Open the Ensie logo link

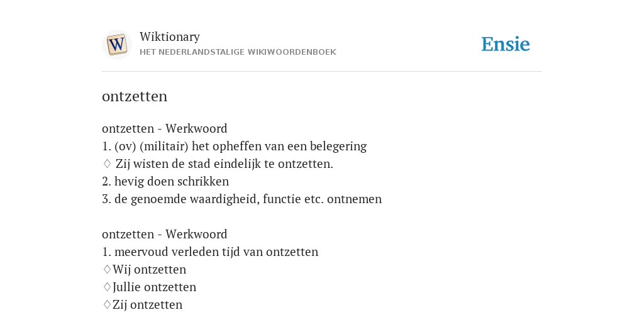click(506, 45)
